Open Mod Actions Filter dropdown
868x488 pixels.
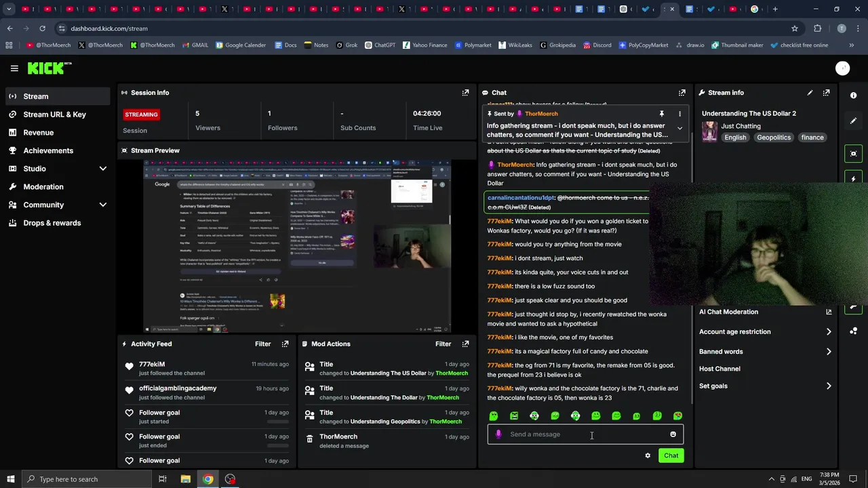coord(443,344)
